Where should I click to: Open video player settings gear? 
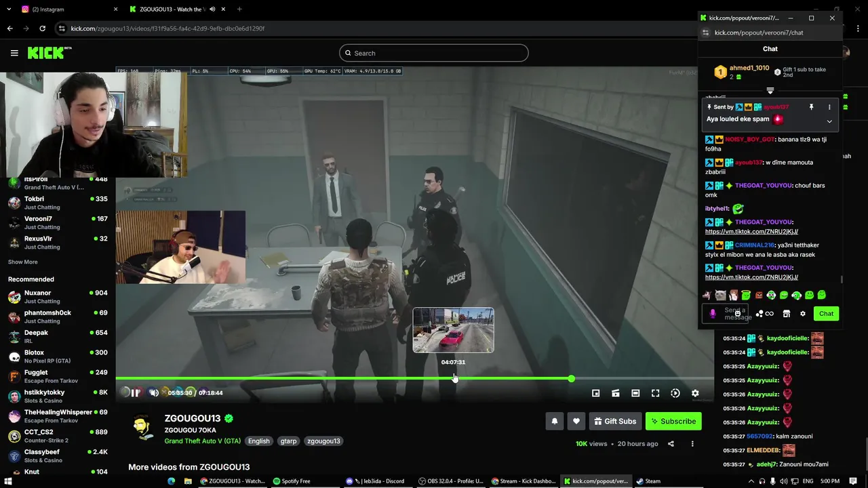(695, 393)
